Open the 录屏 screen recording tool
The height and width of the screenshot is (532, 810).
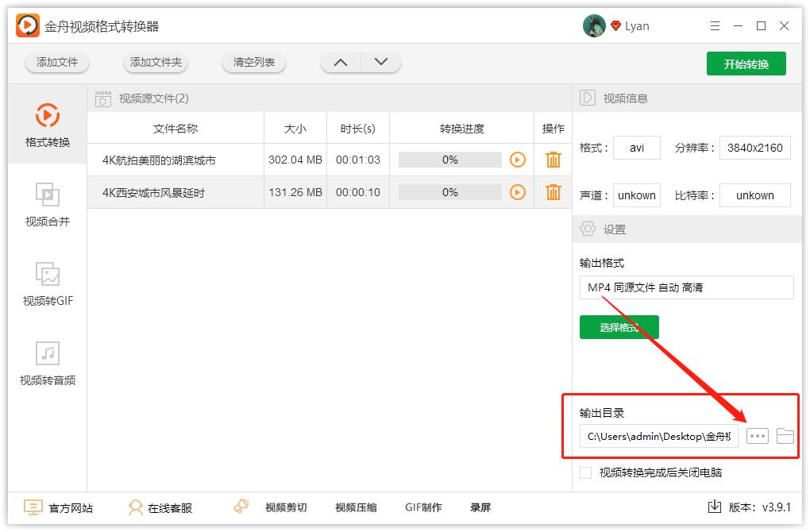tap(480, 507)
